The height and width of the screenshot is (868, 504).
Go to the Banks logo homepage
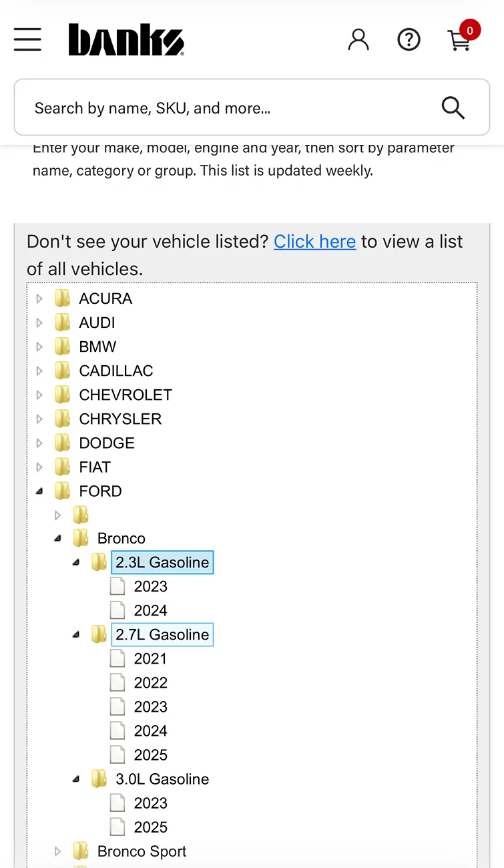(126, 40)
